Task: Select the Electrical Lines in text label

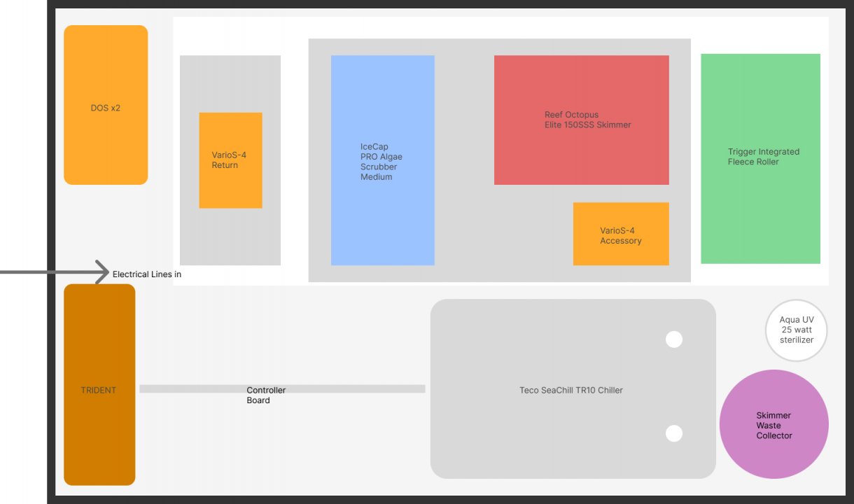Action: tap(147, 274)
